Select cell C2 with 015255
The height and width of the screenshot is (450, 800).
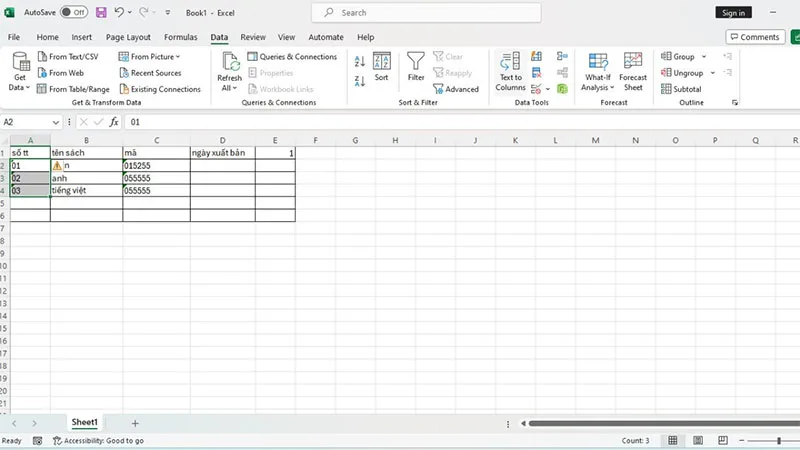pos(156,165)
